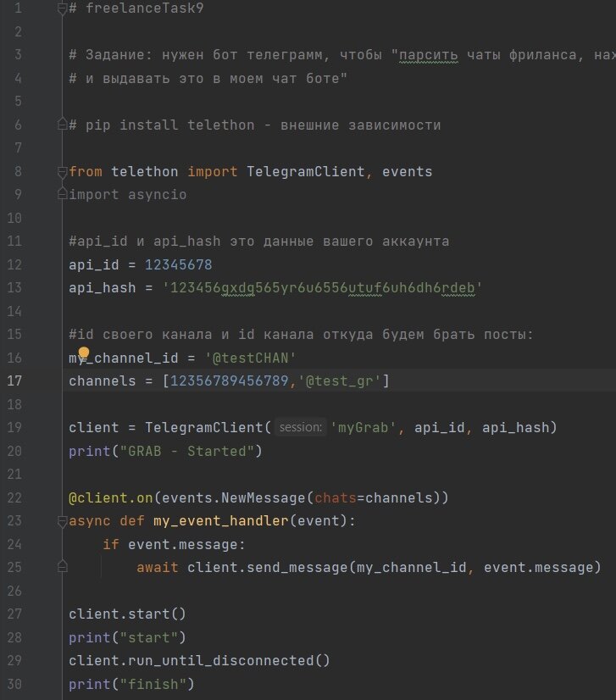
Task: Click 'NewMessage' in the decorator
Action: point(263,497)
